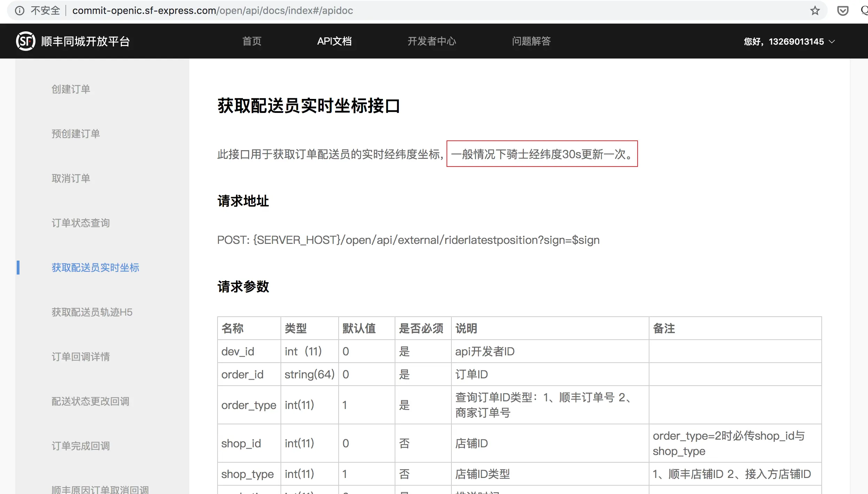Click the 顺丰同城开放平台 title text
This screenshot has height=494, width=868.
(x=85, y=41)
